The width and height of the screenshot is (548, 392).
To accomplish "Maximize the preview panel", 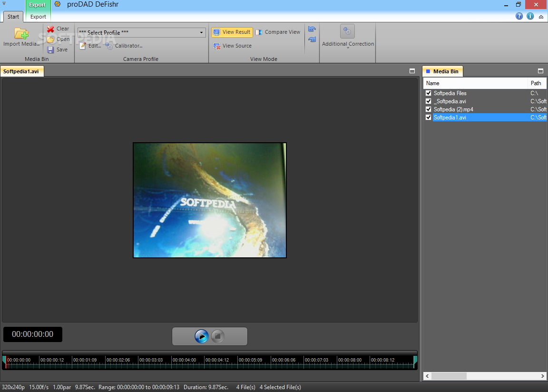I will point(412,71).
